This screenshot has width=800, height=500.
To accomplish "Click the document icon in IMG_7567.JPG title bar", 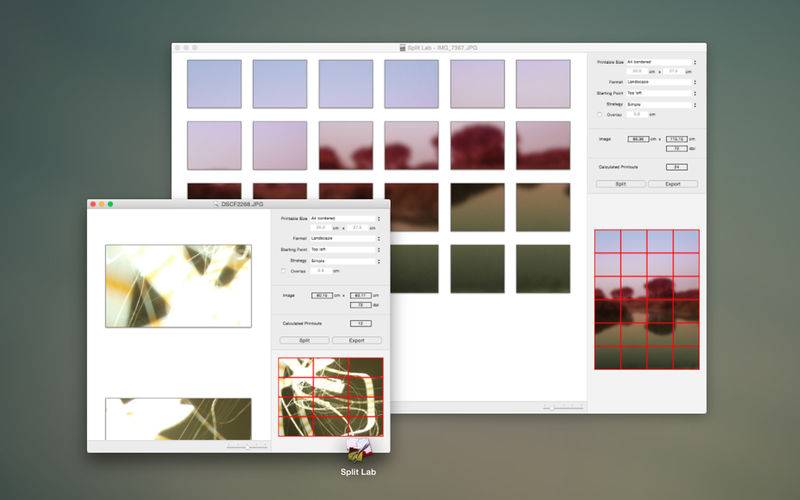I will pyautogui.click(x=402, y=48).
